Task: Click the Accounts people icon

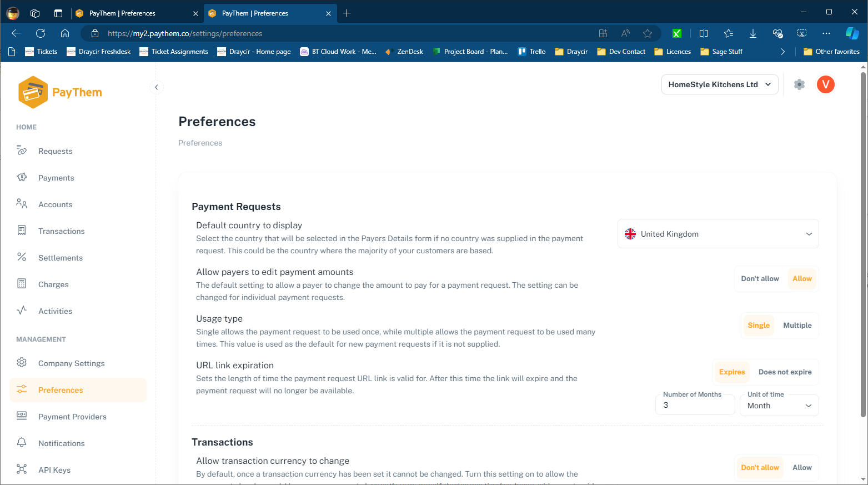Action: coord(22,204)
